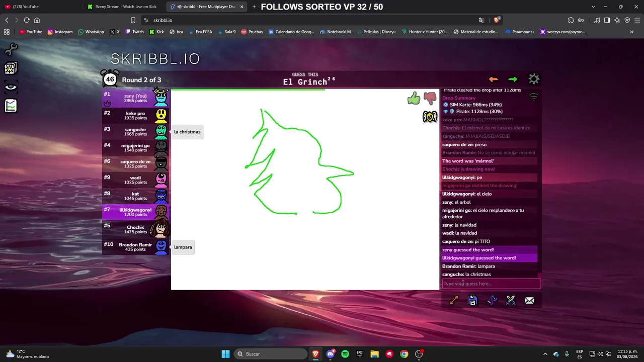Open the translate icon in address bar

pos(481,20)
